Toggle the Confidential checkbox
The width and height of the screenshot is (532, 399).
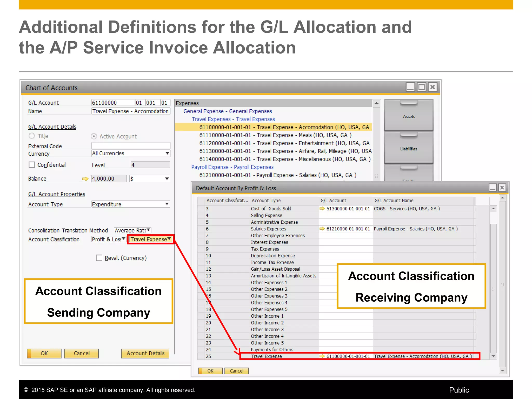32,165
